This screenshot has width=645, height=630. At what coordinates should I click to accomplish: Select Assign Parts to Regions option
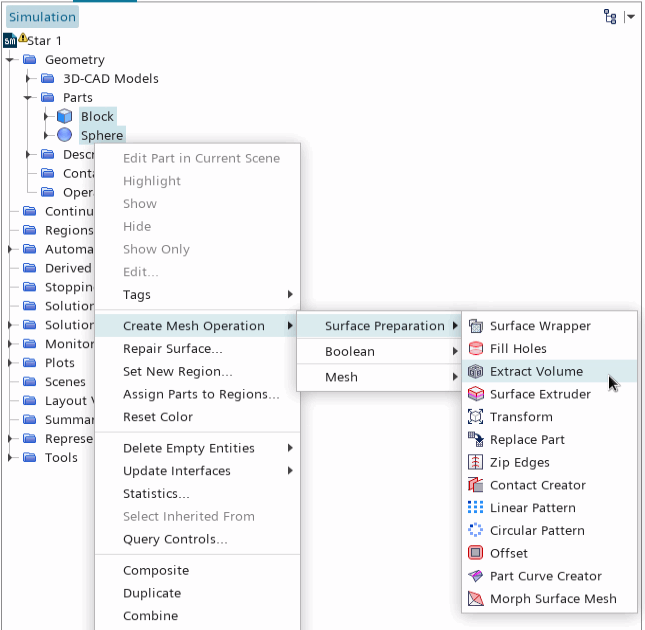[200, 394]
